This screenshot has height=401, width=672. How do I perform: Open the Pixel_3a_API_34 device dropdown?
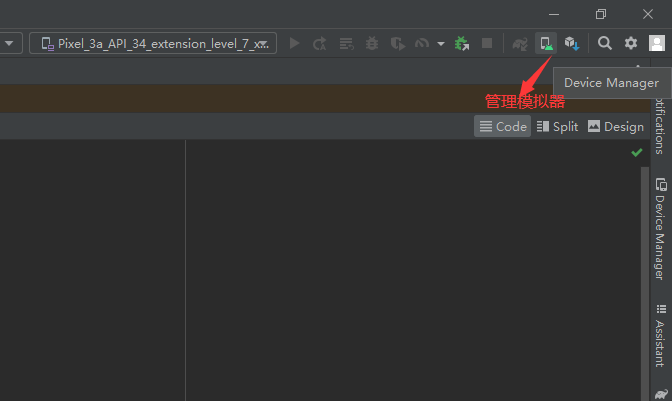[x=153, y=43]
